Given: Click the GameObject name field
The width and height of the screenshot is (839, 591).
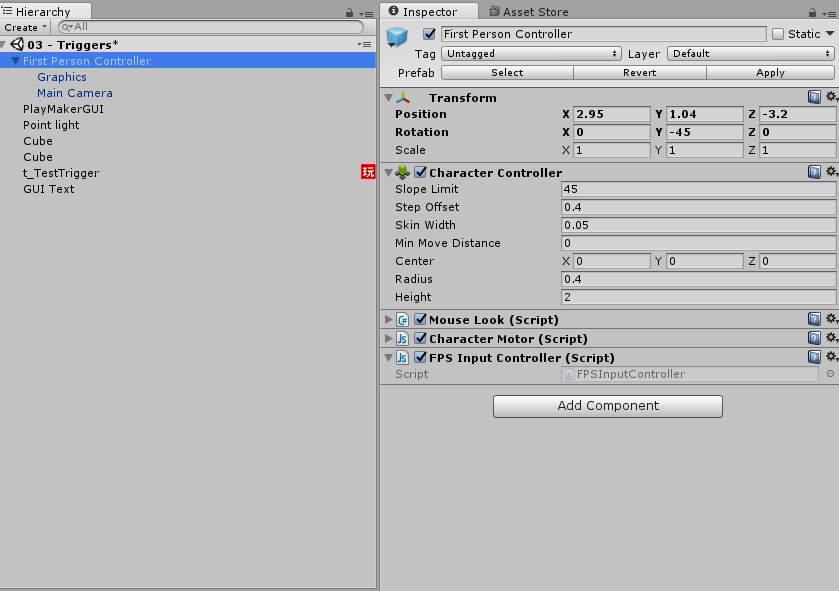Looking at the screenshot, I should 604,34.
